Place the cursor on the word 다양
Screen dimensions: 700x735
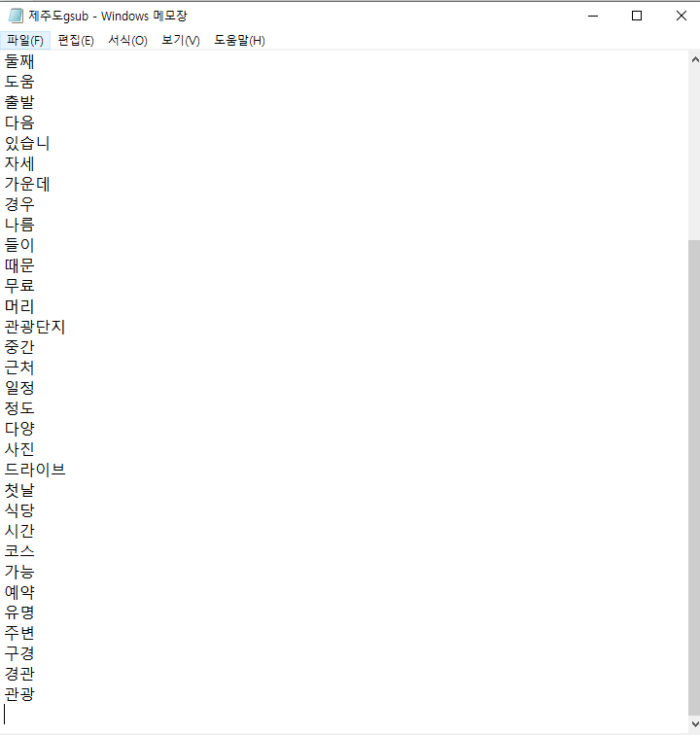pos(19,429)
